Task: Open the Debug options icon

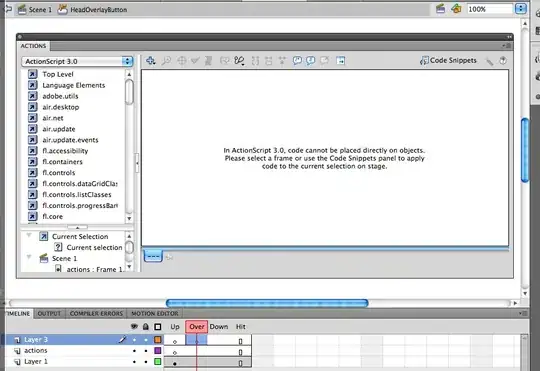Action: pos(239,61)
